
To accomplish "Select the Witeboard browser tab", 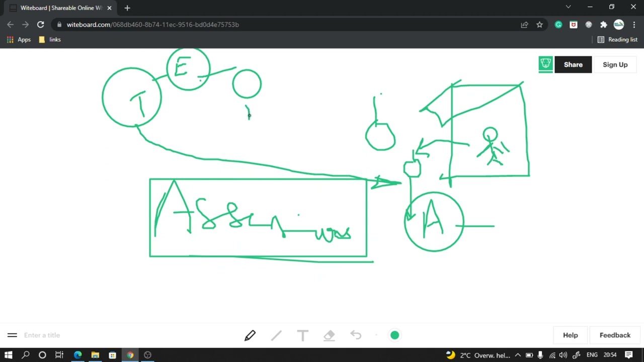I will [x=60, y=8].
